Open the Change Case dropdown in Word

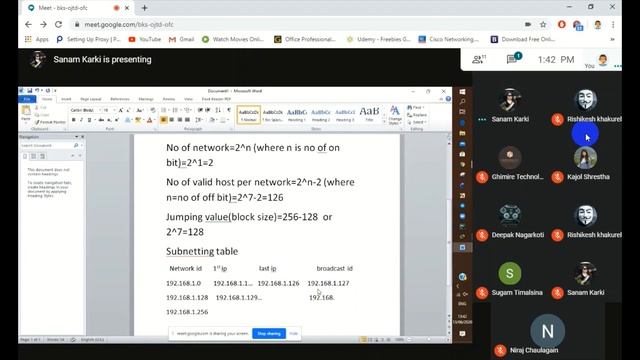(140, 110)
